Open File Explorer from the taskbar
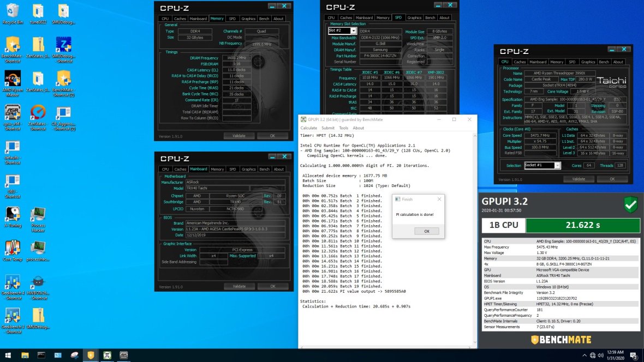 (x=25, y=355)
